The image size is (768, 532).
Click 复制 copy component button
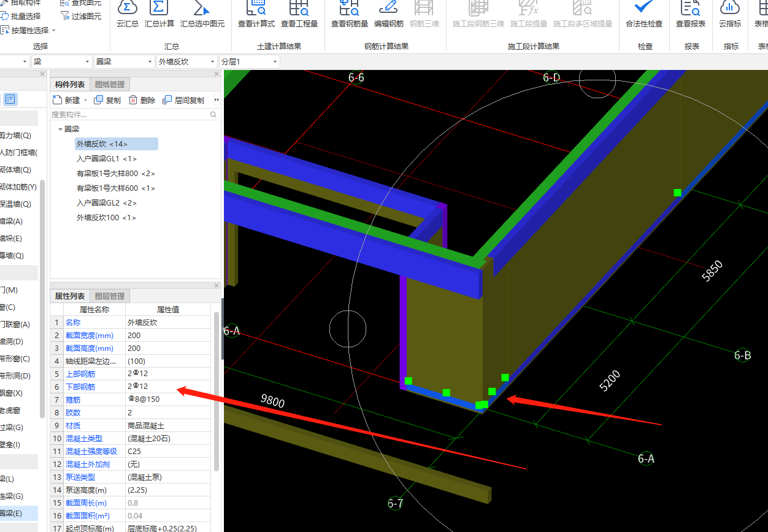point(108,100)
